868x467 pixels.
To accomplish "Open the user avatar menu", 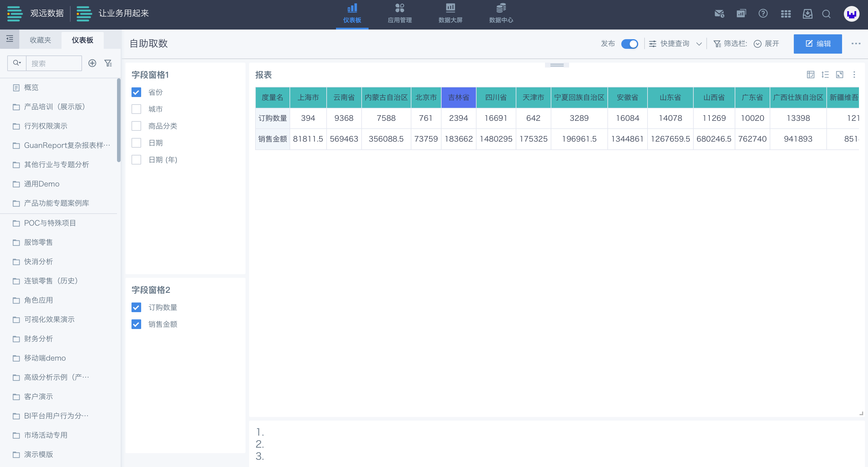I will coord(851,14).
